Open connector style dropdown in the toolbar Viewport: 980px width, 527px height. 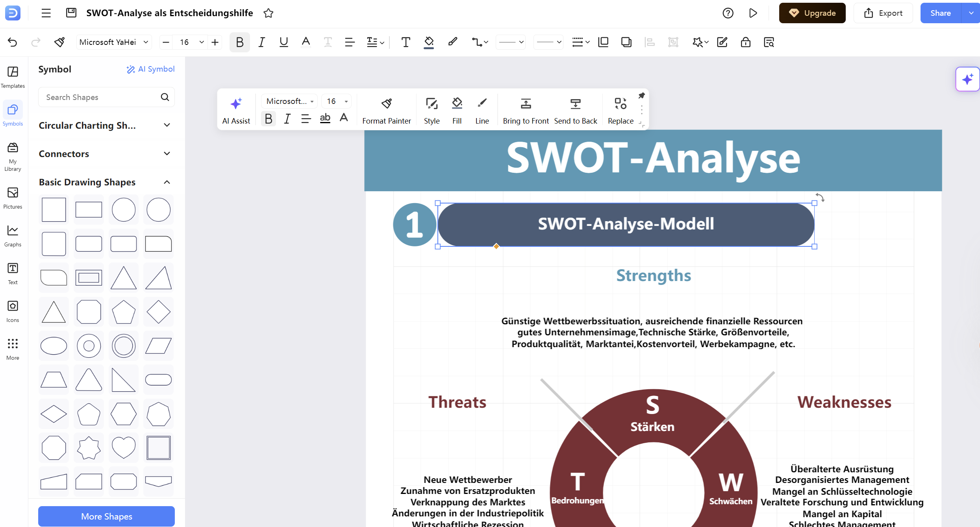(480, 42)
